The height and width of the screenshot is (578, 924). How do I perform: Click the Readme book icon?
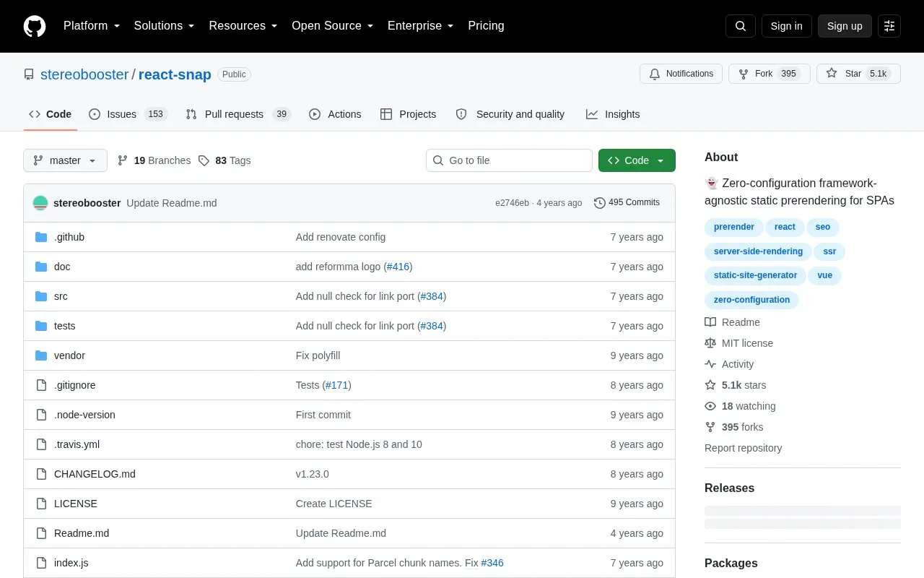click(x=710, y=322)
